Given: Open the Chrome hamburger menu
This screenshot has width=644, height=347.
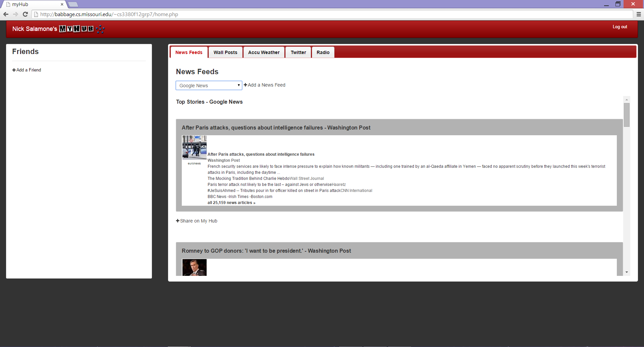Looking at the screenshot, I should point(639,14).
